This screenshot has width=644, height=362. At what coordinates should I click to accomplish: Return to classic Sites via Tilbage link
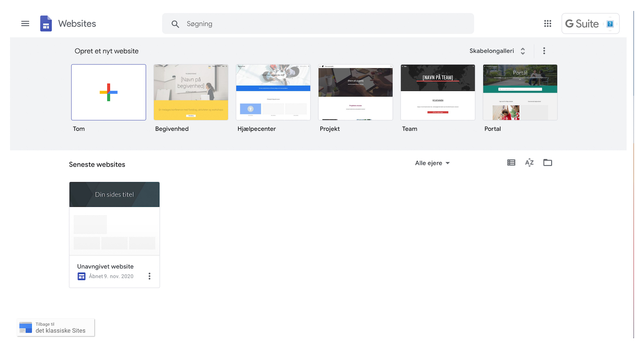pos(56,327)
